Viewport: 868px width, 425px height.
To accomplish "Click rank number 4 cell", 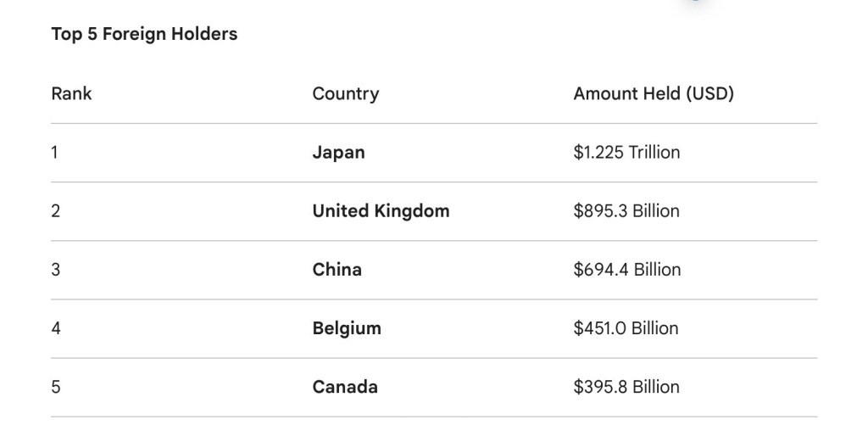I will (x=55, y=328).
